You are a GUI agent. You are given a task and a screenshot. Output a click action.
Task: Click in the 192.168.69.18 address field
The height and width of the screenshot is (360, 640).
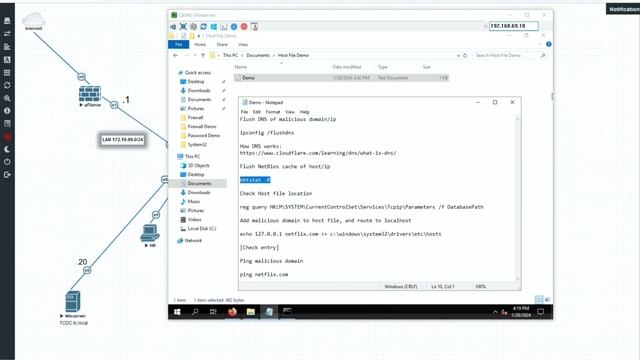click(x=513, y=26)
